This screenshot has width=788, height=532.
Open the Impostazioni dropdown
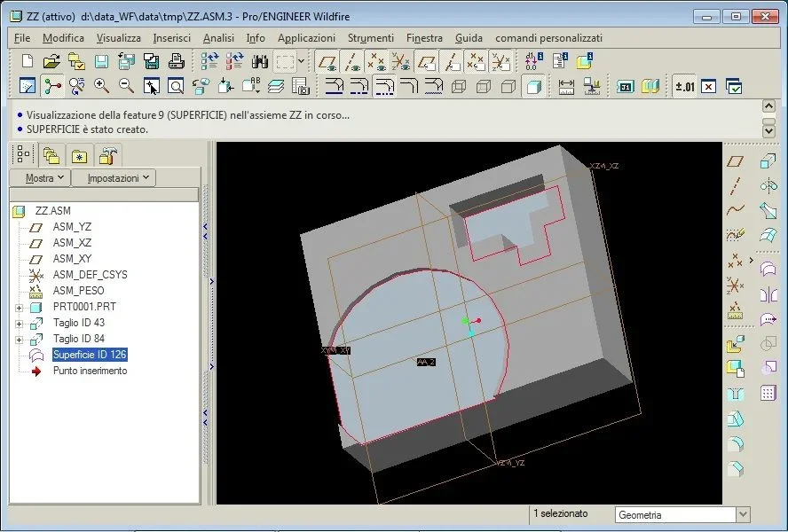click(x=114, y=178)
